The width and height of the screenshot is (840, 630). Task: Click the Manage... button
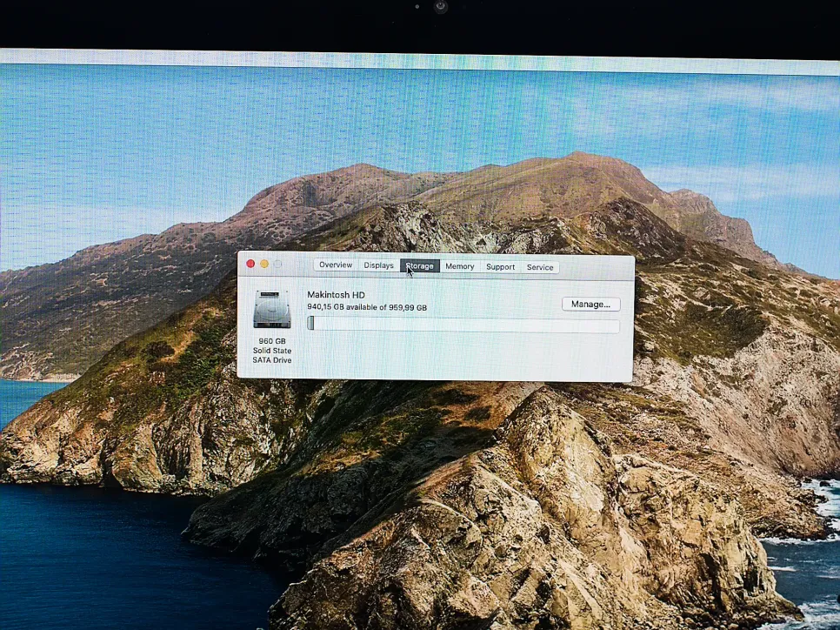coord(591,304)
